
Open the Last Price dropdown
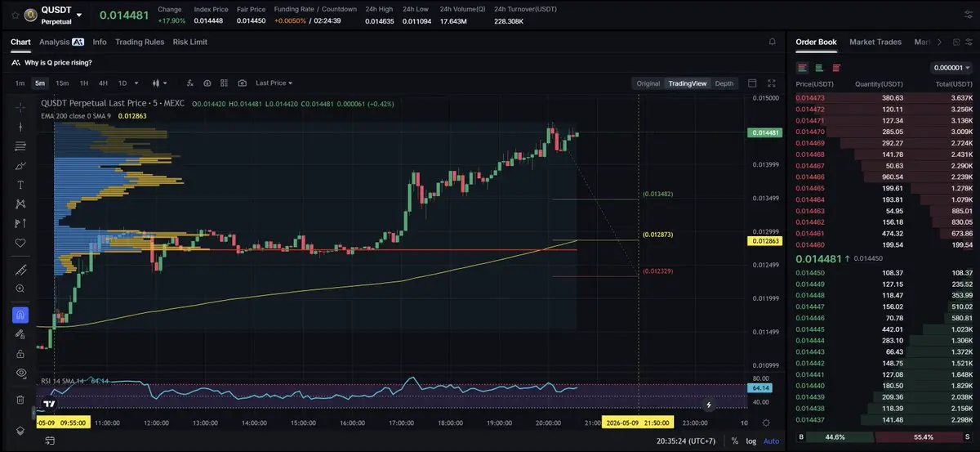[274, 83]
